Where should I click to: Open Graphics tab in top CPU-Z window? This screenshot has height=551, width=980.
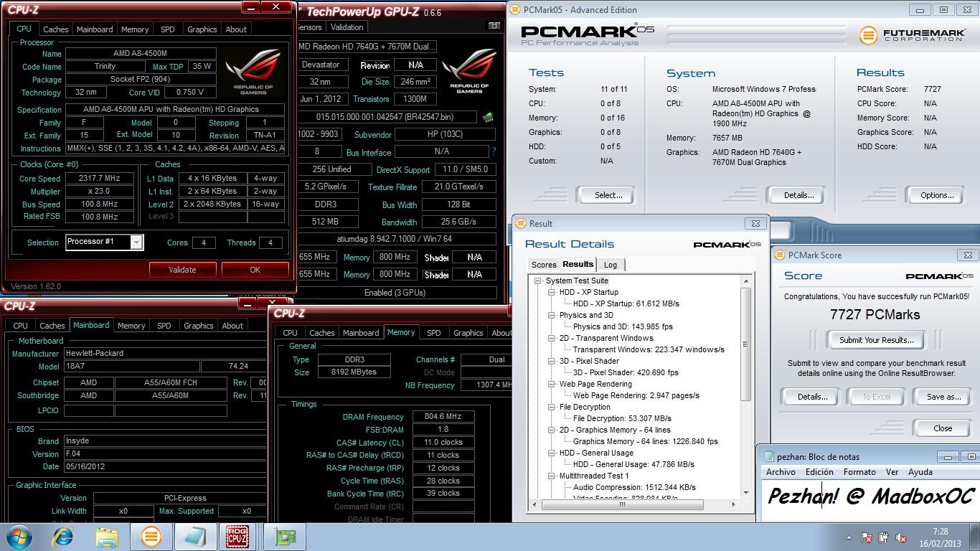[202, 29]
